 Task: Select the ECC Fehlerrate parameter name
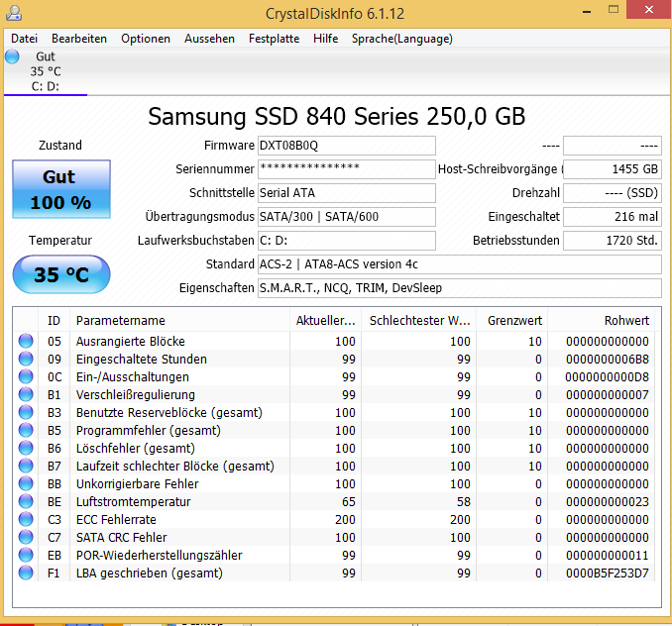116,520
